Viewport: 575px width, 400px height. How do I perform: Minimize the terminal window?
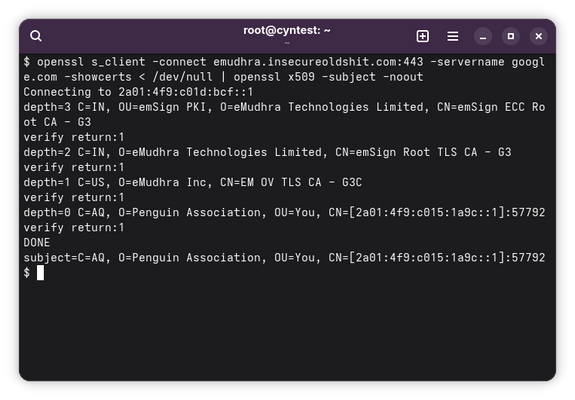point(483,36)
